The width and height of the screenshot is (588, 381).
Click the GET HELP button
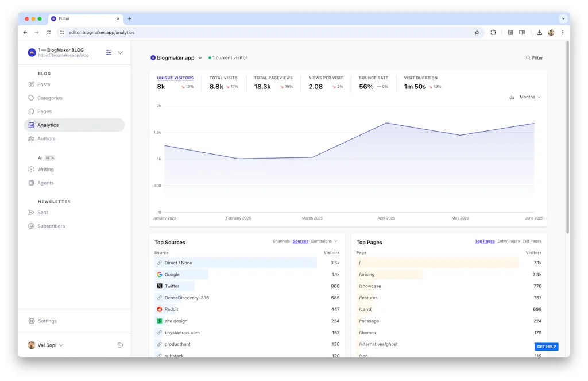pos(546,347)
